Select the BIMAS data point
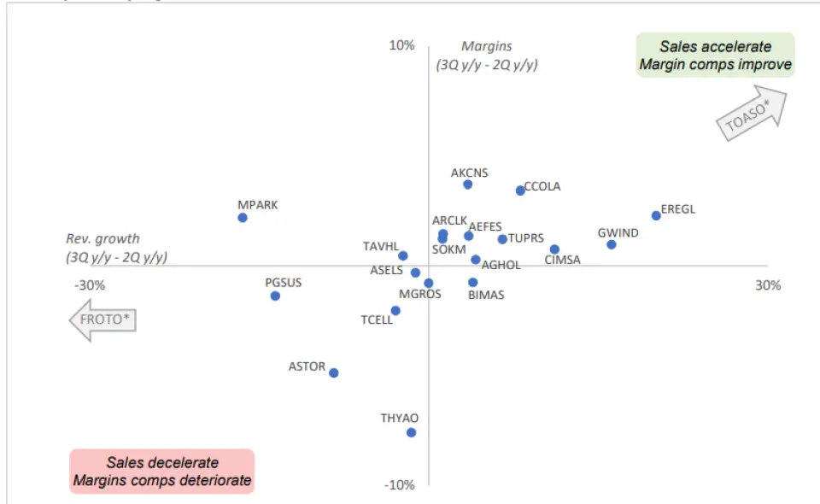Screen dimensions: 820x504 point(472,282)
